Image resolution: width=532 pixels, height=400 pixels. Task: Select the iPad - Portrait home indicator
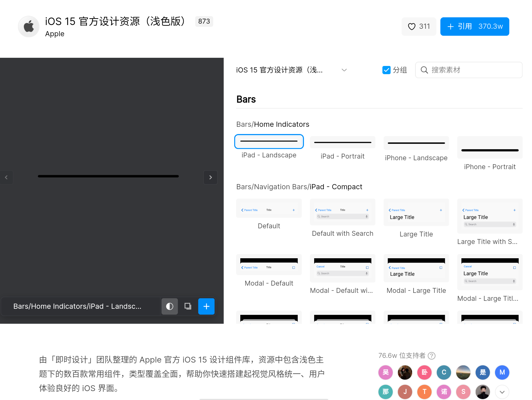point(342,142)
